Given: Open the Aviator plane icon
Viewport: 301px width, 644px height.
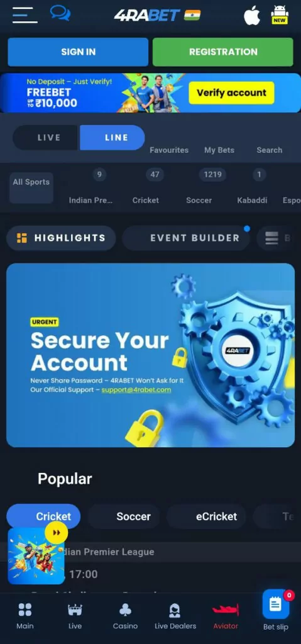Looking at the screenshot, I should click(226, 610).
